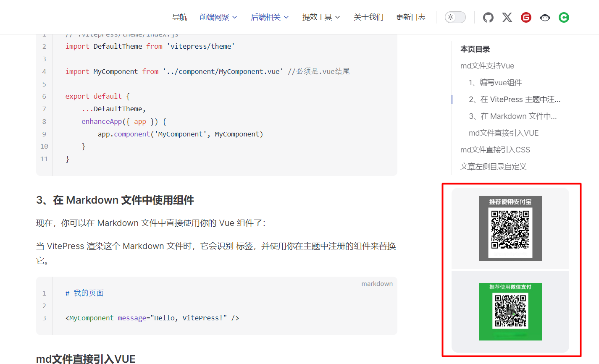Click the <MyComponent message="Hello, VitePress!" /> line
The height and width of the screenshot is (364, 599).
pyautogui.click(x=152, y=318)
